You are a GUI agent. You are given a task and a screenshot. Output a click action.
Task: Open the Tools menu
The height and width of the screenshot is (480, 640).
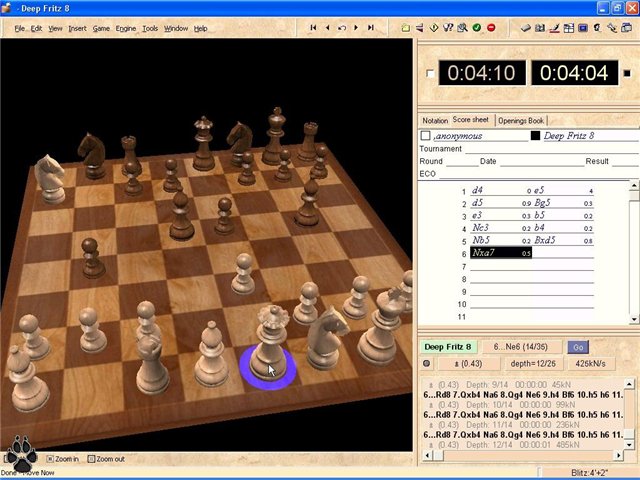coord(150,28)
